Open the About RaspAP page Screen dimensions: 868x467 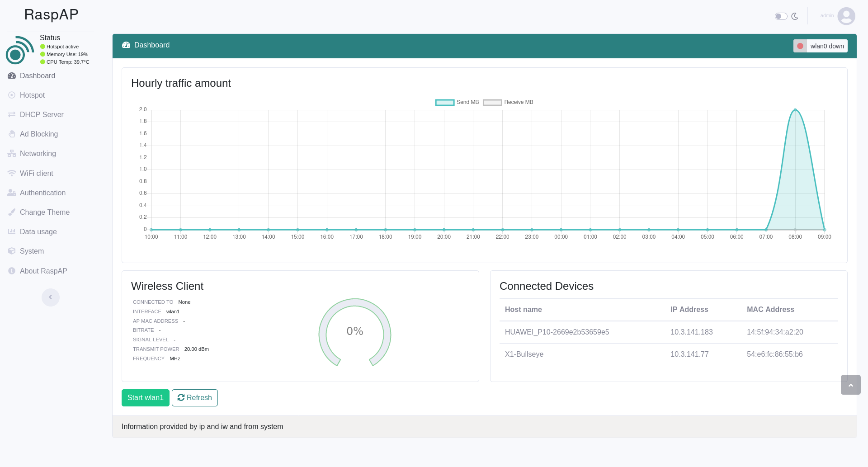(11, 271)
